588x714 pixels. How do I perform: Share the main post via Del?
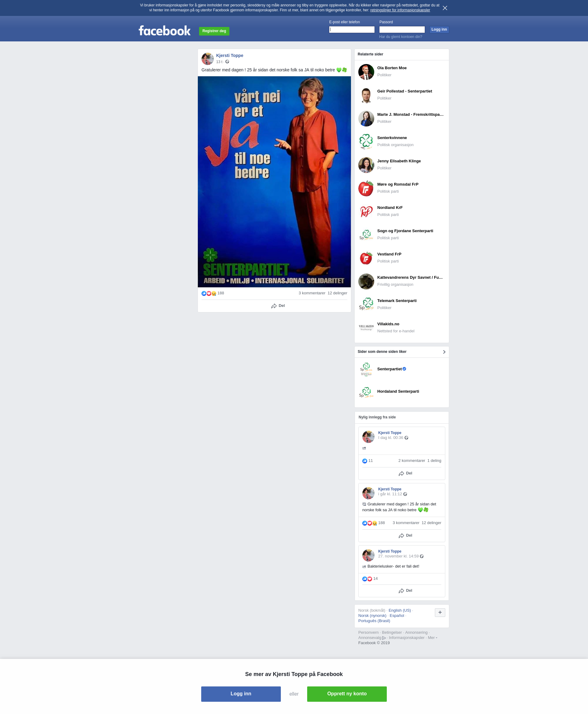click(278, 306)
